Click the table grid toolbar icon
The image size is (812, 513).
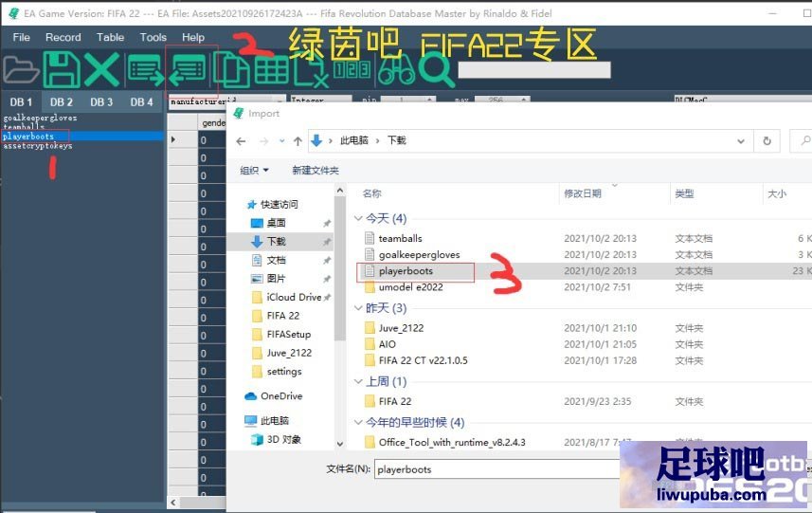pyautogui.click(x=271, y=70)
